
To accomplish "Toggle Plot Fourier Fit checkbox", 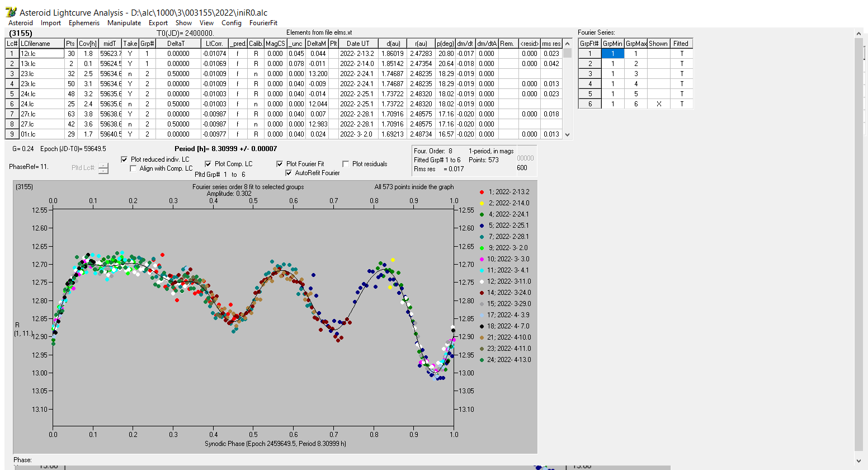I will point(280,164).
